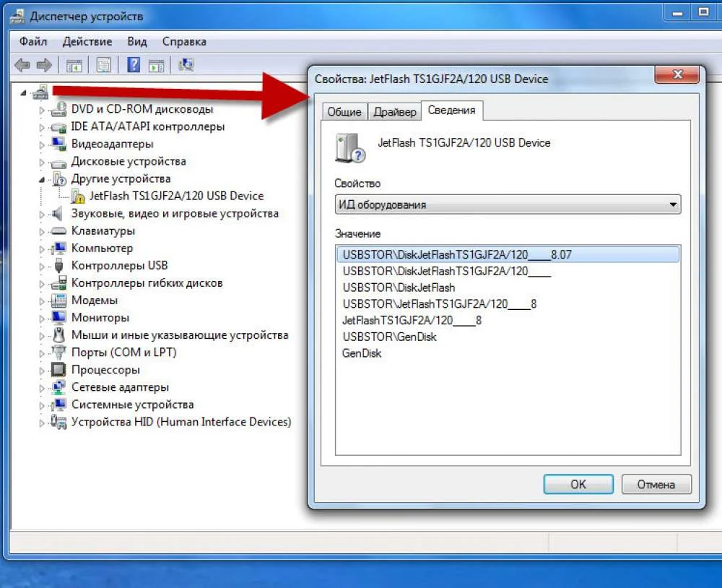
Task: Expand Сетевые адаптеры node
Action: (41, 388)
